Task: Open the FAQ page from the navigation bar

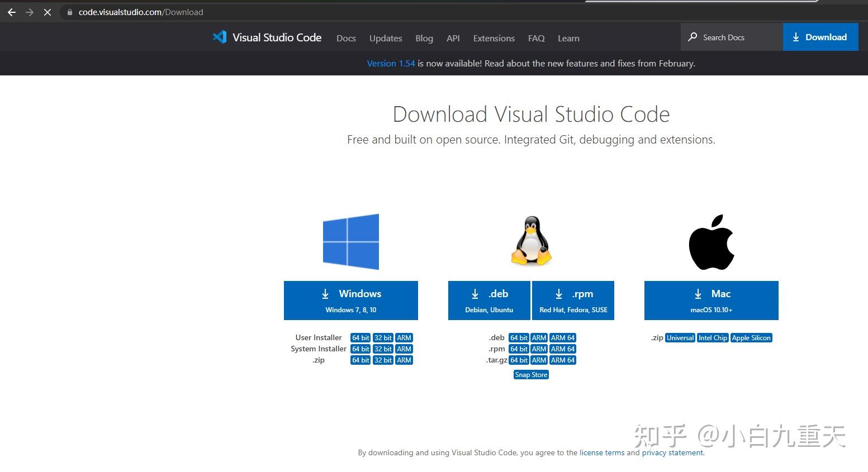Action: coord(535,38)
